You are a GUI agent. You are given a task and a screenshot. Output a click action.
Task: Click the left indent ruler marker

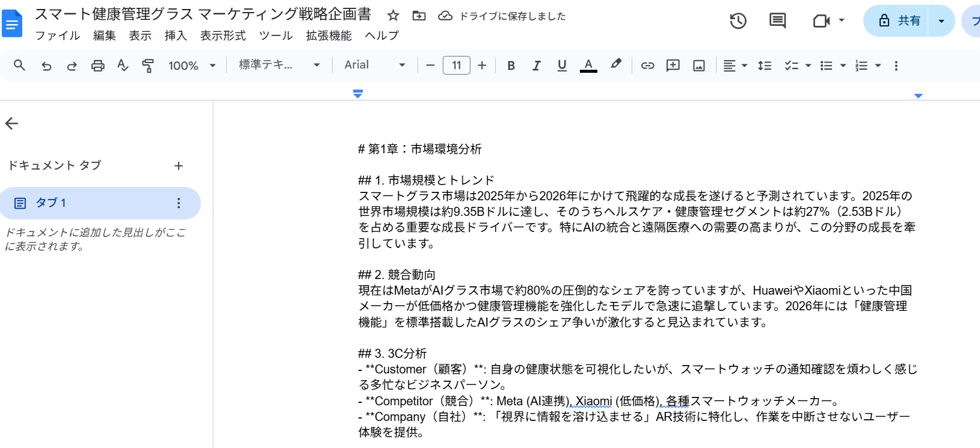pos(358,93)
